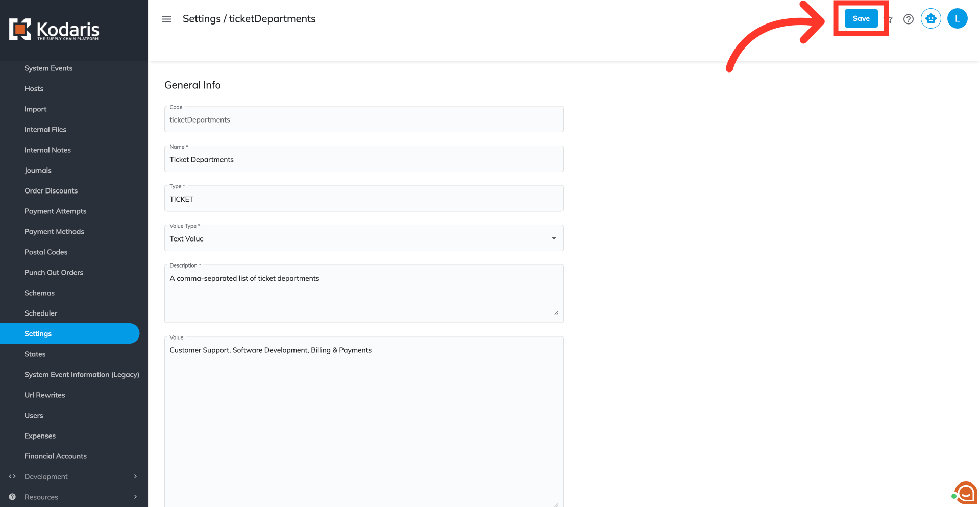Open Schemas in the sidebar
Viewport: 980px width, 507px height.
(39, 293)
